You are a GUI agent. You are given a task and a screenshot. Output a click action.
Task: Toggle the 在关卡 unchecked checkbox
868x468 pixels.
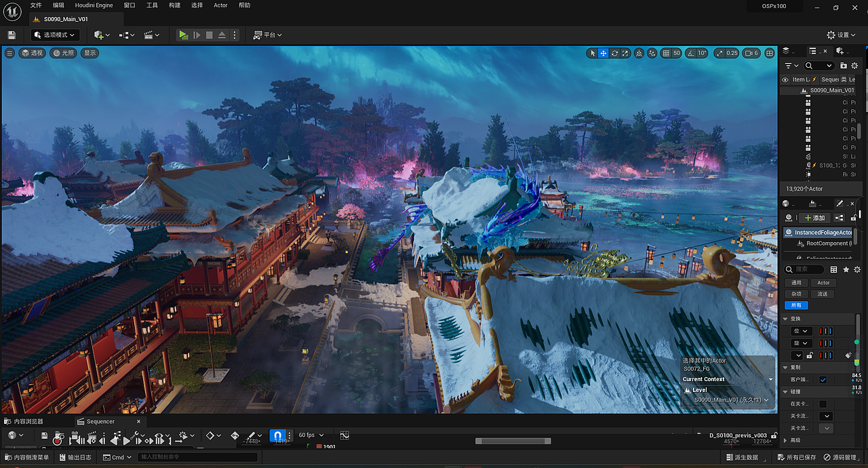click(823, 404)
